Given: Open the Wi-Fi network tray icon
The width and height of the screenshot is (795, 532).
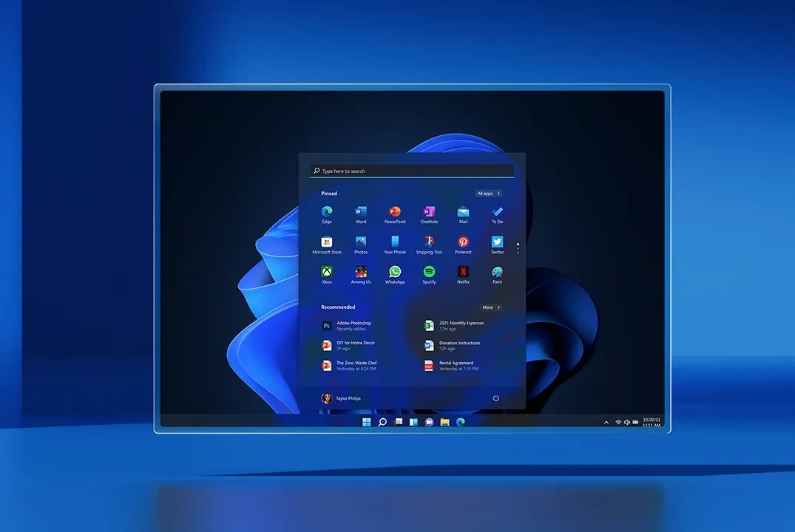Looking at the screenshot, I should [x=618, y=422].
